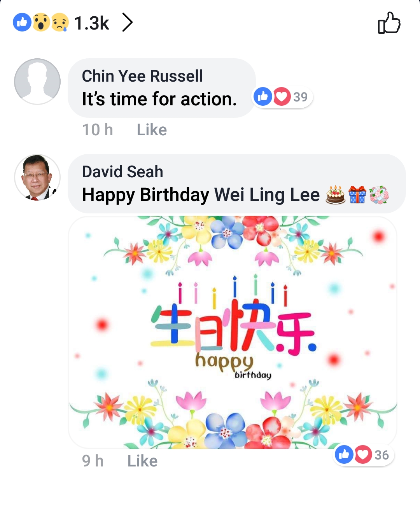Open David Seah's profile photo
Screen dimensions: 420x517
[37, 178]
